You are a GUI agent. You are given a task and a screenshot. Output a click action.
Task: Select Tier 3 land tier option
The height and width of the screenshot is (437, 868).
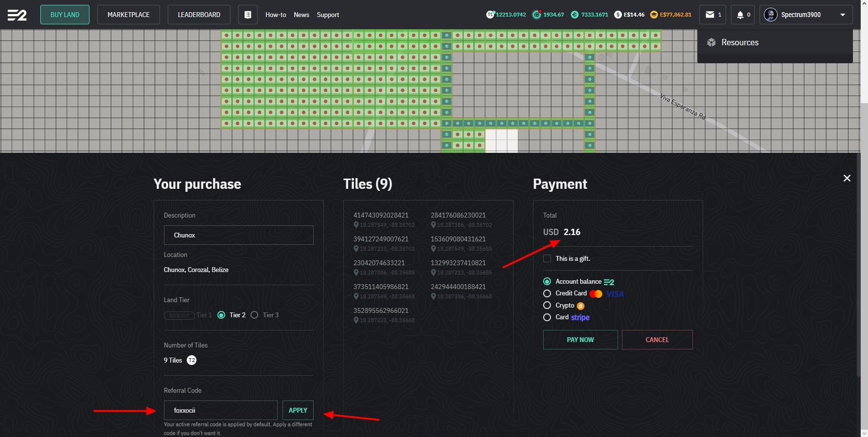coord(254,315)
